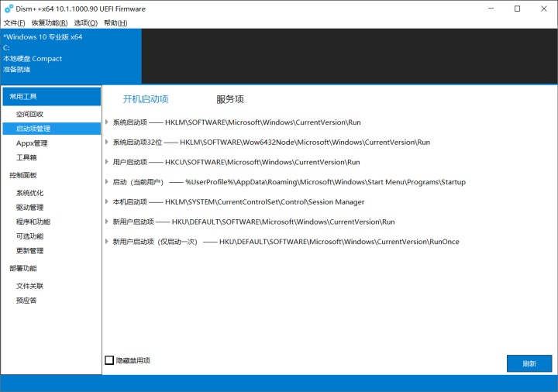558x392 pixels.
Task: Open the 恢复功能(R) menu
Action: tap(50, 23)
